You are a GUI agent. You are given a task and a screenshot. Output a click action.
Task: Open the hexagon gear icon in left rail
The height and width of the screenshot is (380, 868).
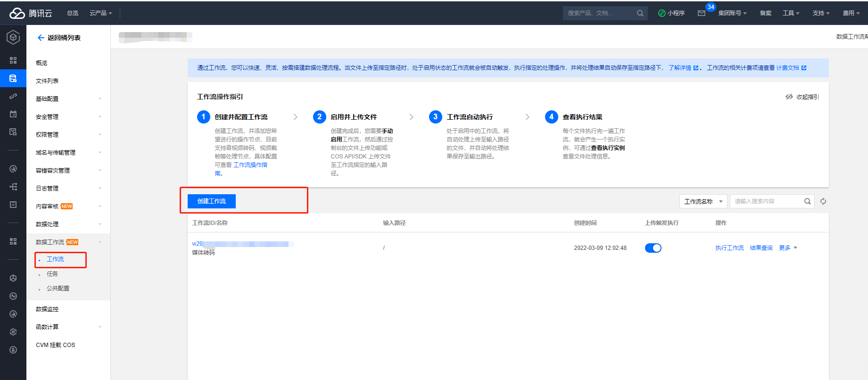point(13,332)
